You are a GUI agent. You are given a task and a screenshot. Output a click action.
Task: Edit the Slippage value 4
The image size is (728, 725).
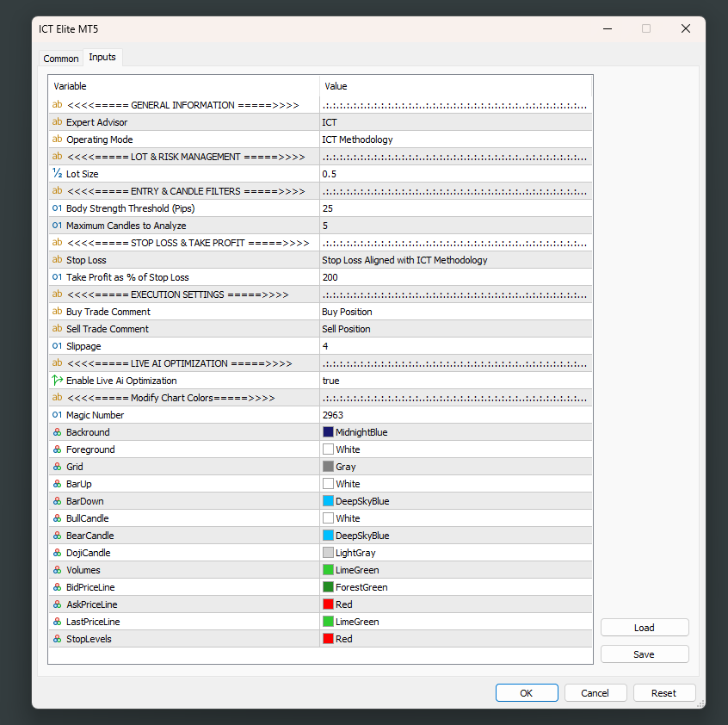click(456, 345)
